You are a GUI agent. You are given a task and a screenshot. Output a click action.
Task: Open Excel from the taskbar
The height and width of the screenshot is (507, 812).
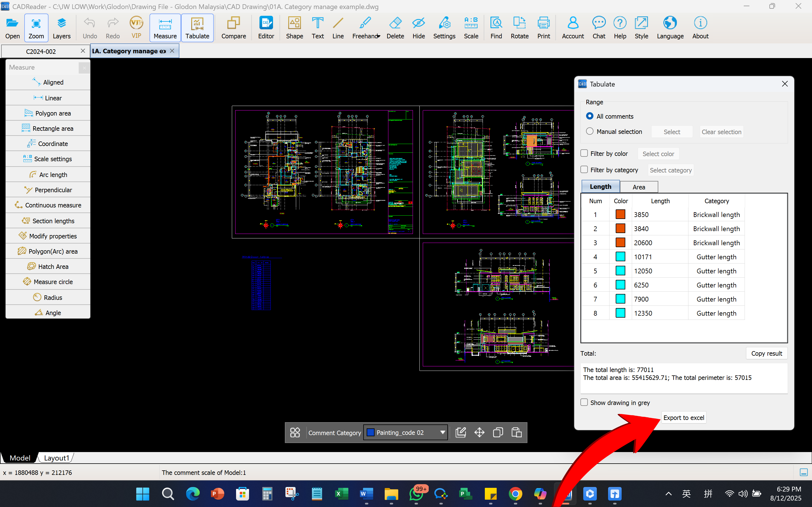pyautogui.click(x=341, y=493)
